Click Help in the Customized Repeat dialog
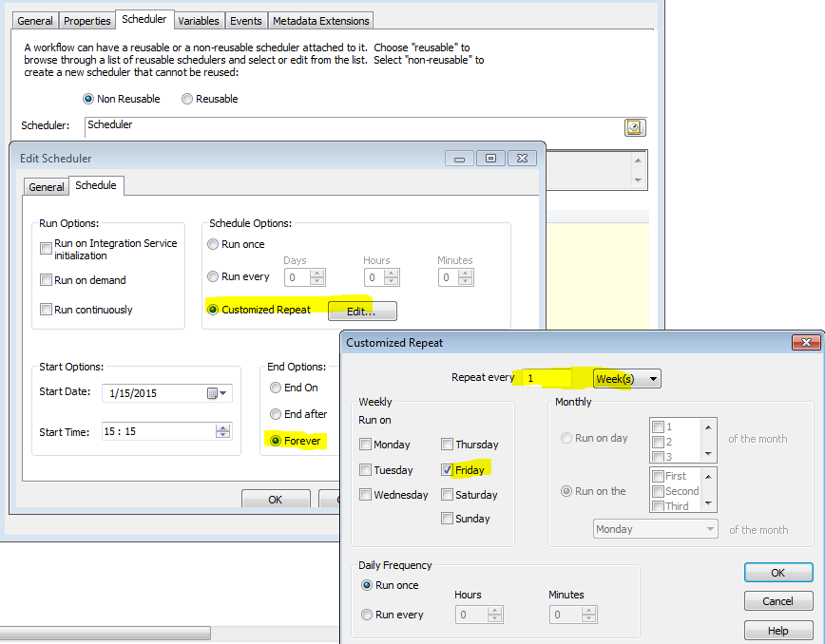The image size is (825, 644). [777, 630]
